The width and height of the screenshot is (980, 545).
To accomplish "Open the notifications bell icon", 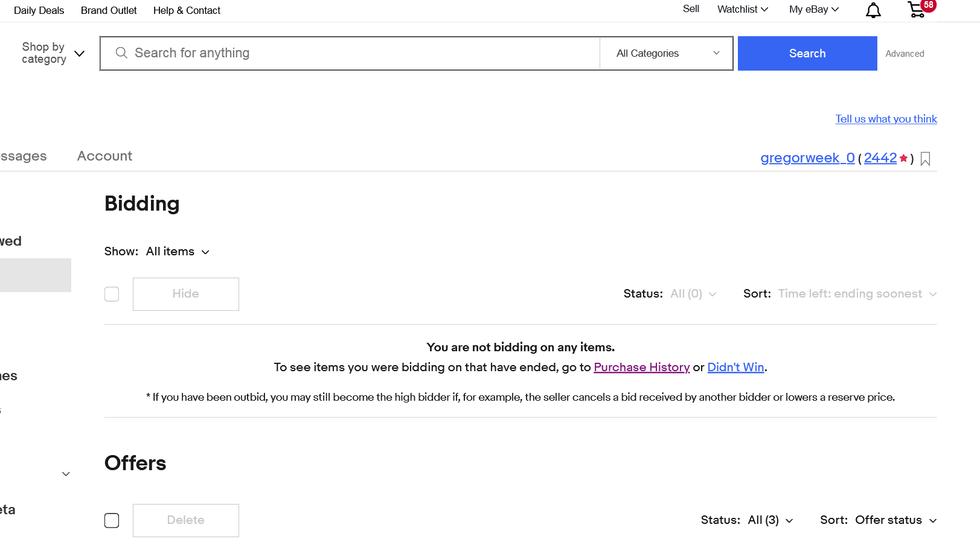I will coord(873,10).
